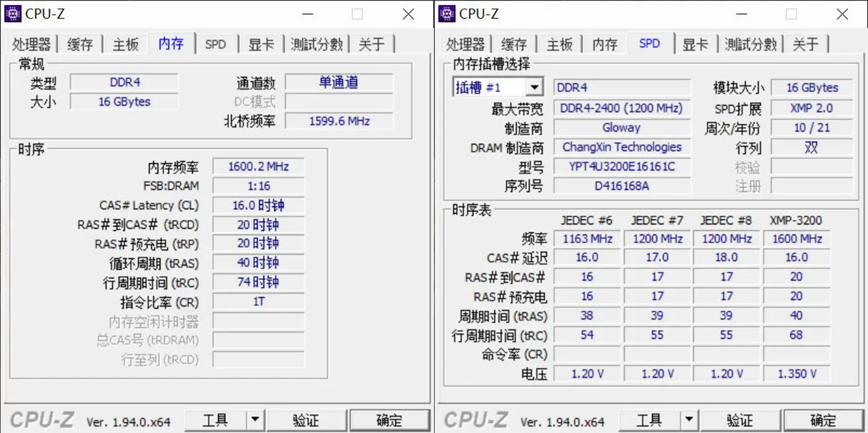The width and height of the screenshot is (868, 433).
Task: Click the 1.350 V XMP voltage cell
Action: point(797,374)
